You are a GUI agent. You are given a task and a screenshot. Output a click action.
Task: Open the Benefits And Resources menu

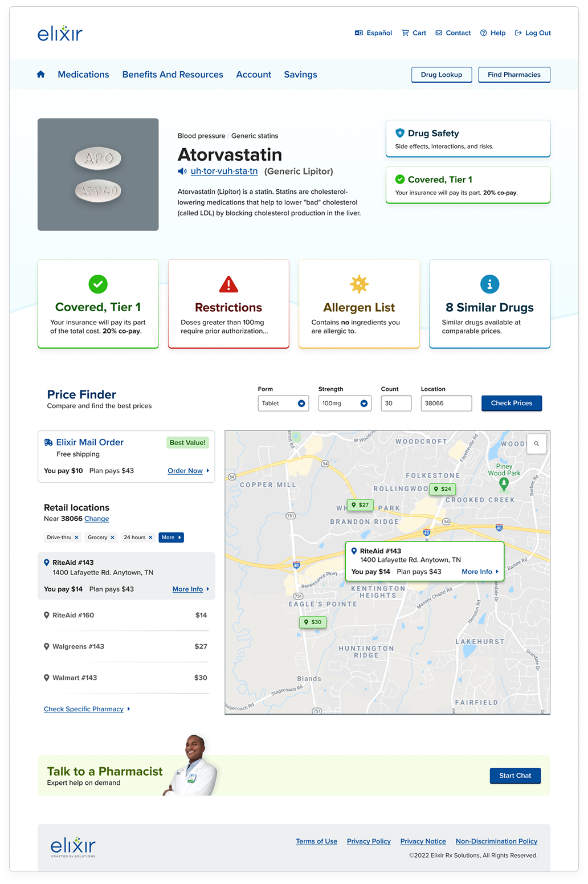pyautogui.click(x=173, y=75)
